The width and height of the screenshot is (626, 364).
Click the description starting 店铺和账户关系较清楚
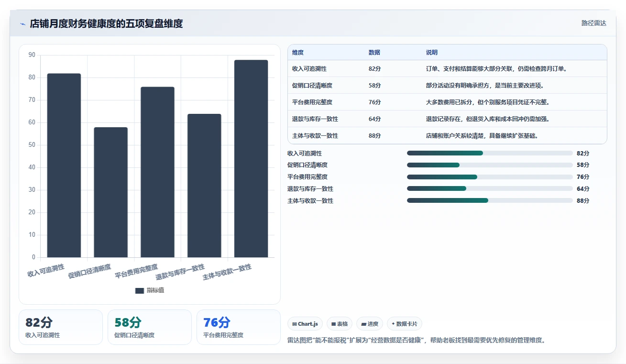coord(482,136)
